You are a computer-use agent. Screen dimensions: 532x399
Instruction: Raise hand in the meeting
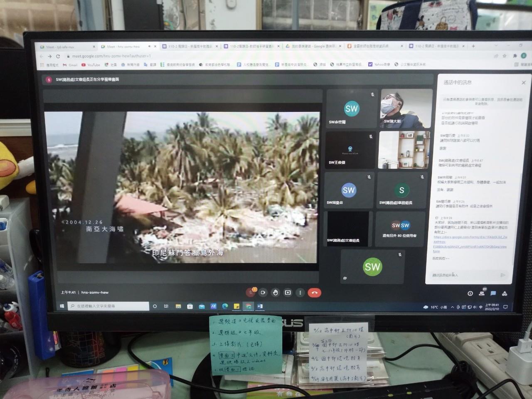(275, 293)
